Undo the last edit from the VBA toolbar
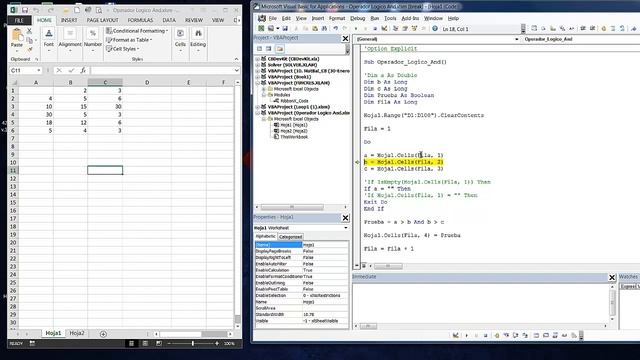The height and width of the screenshot is (360, 640). [336, 29]
